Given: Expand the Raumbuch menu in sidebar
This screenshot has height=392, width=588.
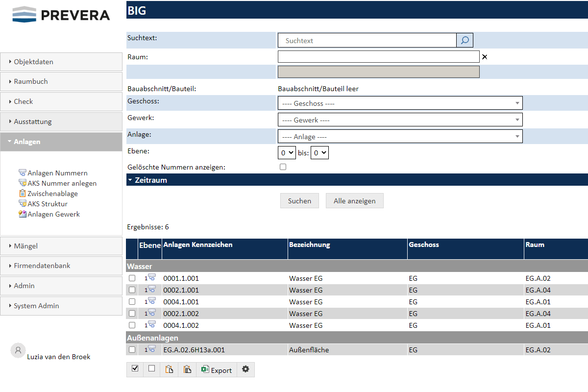Looking at the screenshot, I should pyautogui.click(x=31, y=81).
